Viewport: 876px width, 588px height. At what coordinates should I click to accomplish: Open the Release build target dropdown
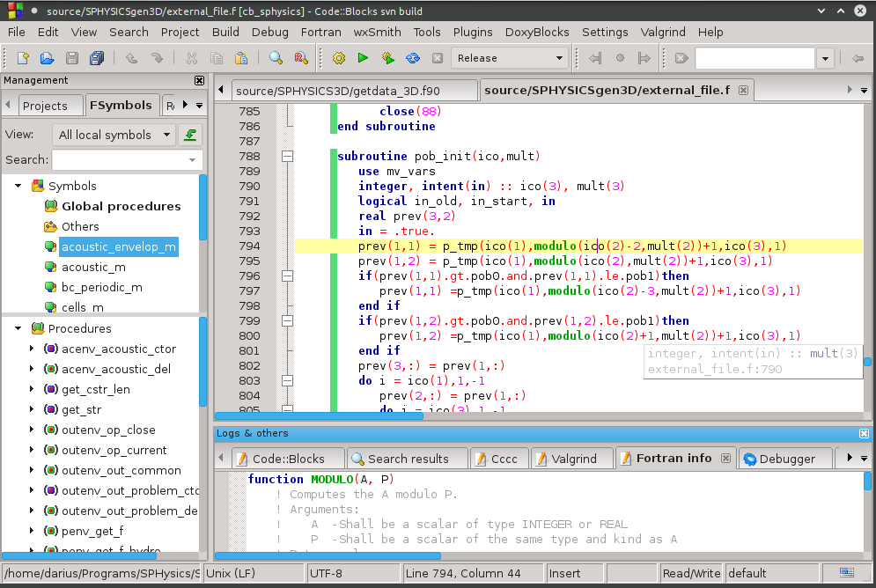[558, 57]
